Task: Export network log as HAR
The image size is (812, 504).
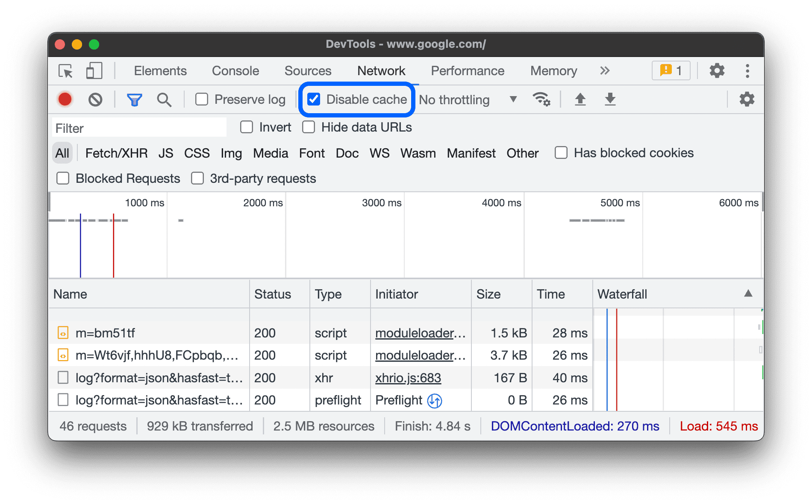Action: [x=610, y=99]
